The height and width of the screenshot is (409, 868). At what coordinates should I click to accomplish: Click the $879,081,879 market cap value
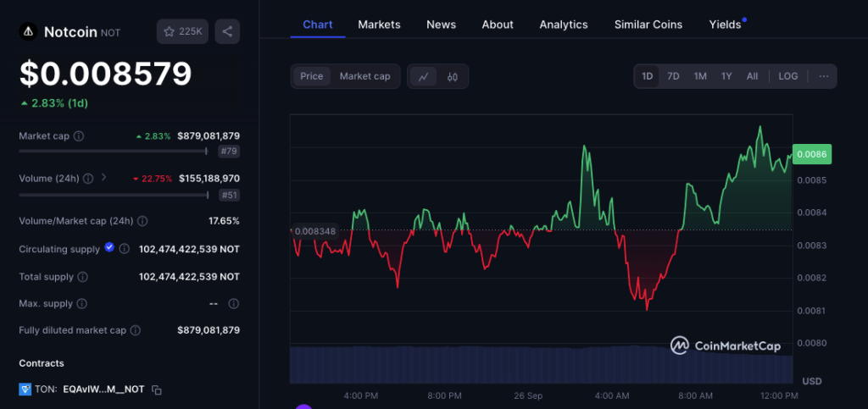point(209,136)
